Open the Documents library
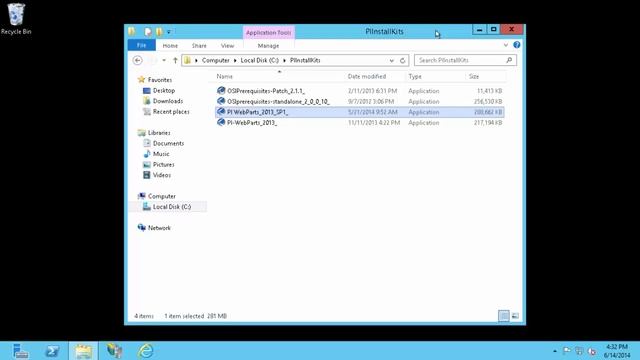Screen dimensions: 640x360 [168, 144]
